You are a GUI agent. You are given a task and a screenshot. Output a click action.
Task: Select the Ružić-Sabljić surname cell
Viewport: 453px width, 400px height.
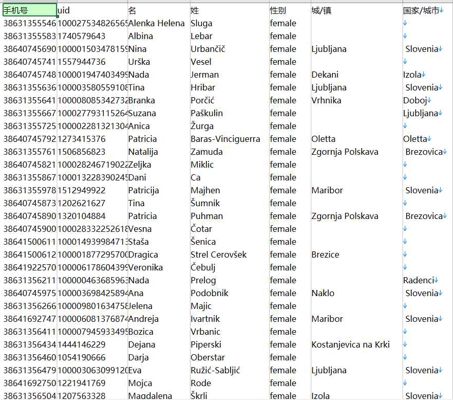click(230, 370)
